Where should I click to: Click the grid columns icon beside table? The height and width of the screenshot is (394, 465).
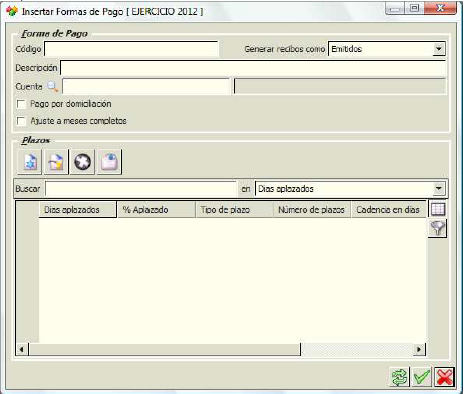(438, 209)
